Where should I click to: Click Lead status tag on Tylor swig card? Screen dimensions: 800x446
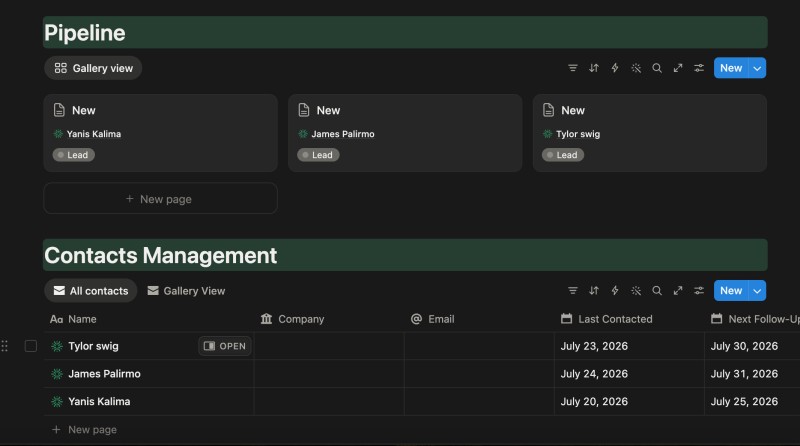(x=563, y=155)
